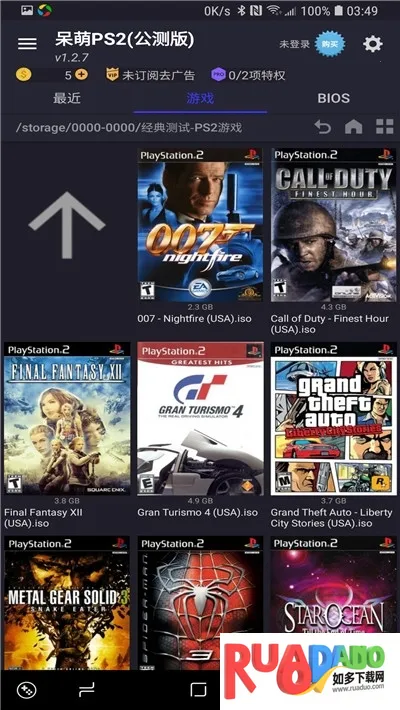Tap 未登录 to log in
The image size is (400, 710).
point(294,44)
